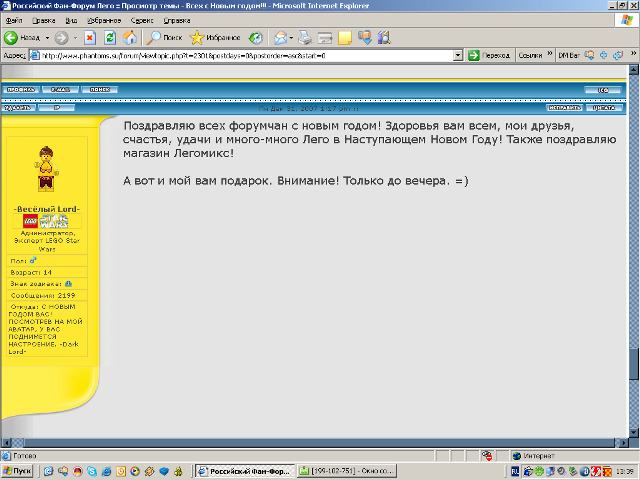Click the Back (Назад) arrow icon

[x=11, y=38]
